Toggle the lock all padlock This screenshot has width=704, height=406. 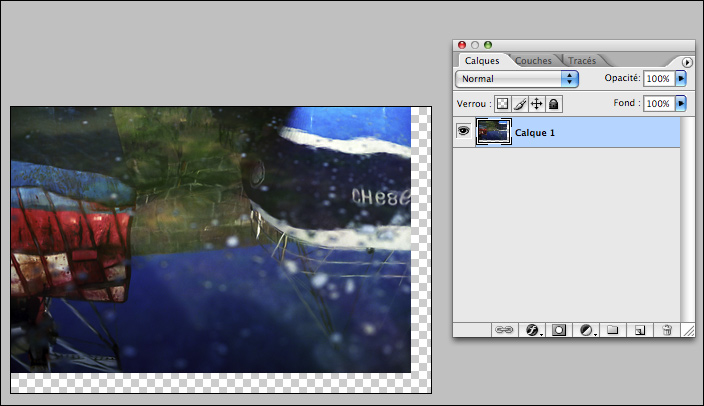(554, 103)
